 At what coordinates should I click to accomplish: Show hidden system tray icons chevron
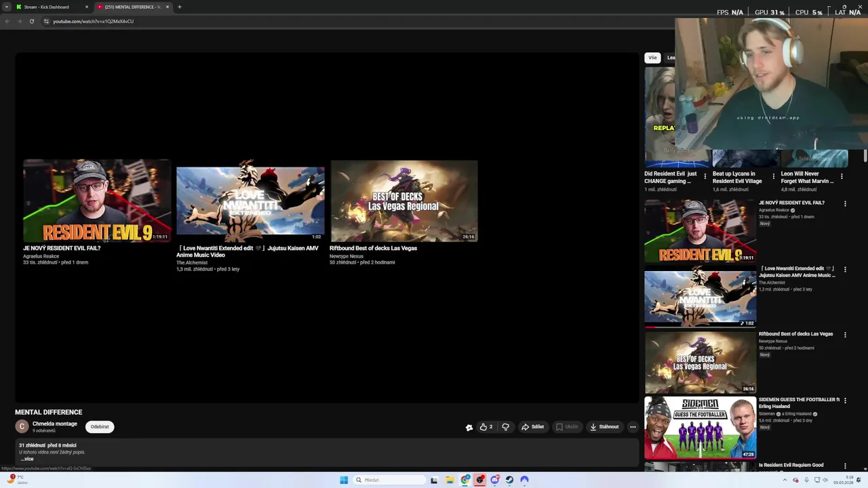pyautogui.click(x=785, y=480)
